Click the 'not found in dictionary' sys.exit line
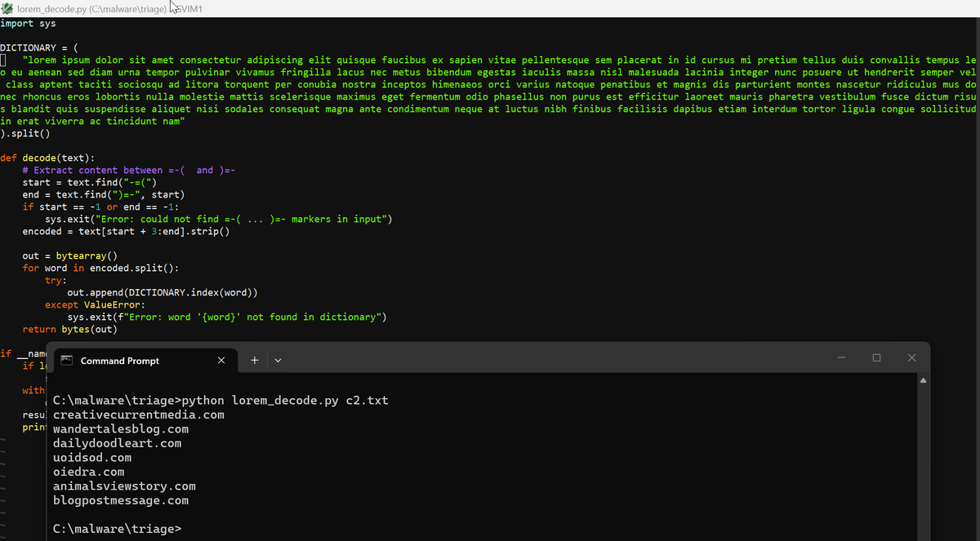Viewport: 980px width, 541px height. tap(227, 317)
